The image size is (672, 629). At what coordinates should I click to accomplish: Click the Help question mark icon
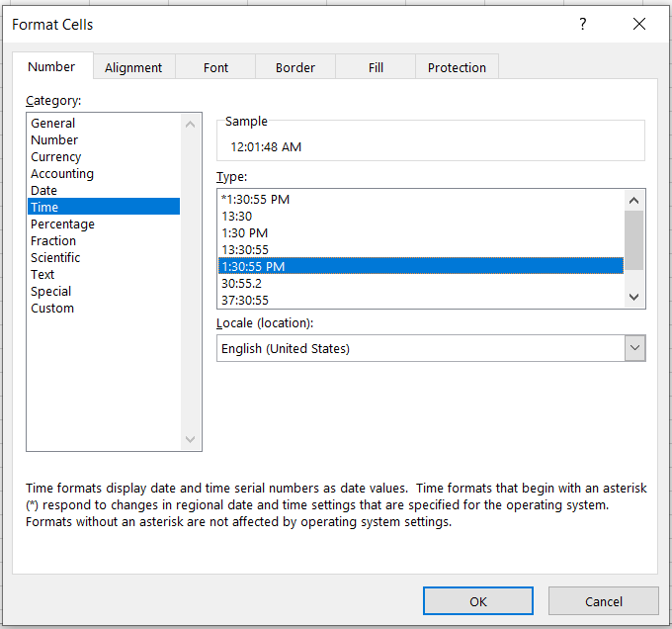583,24
